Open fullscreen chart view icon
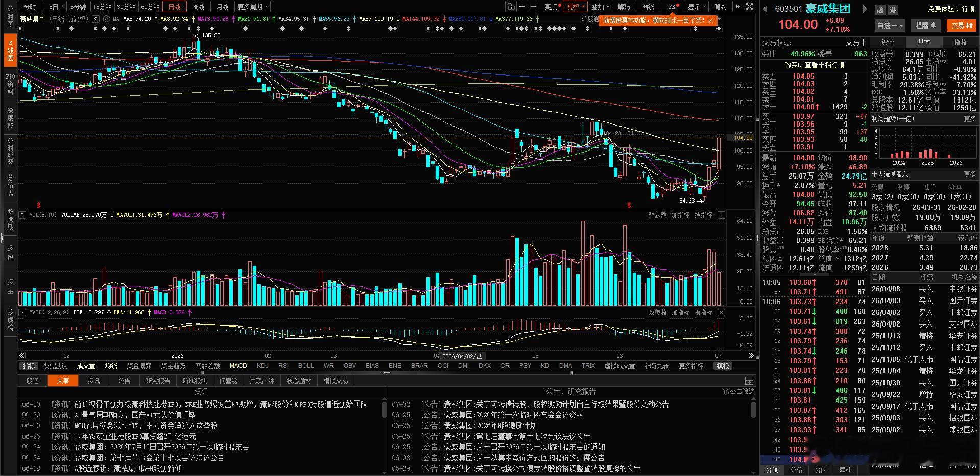The image size is (980, 476). (x=749, y=7)
